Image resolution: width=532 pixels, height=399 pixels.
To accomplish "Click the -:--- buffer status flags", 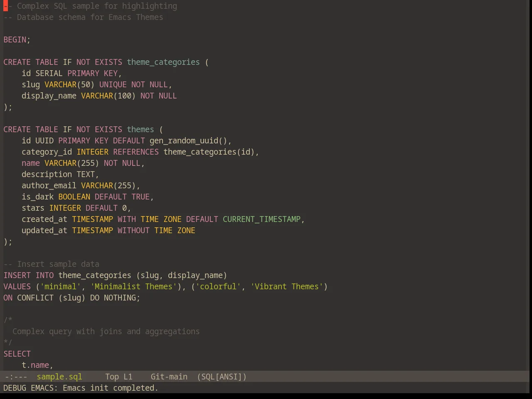I will (16, 377).
